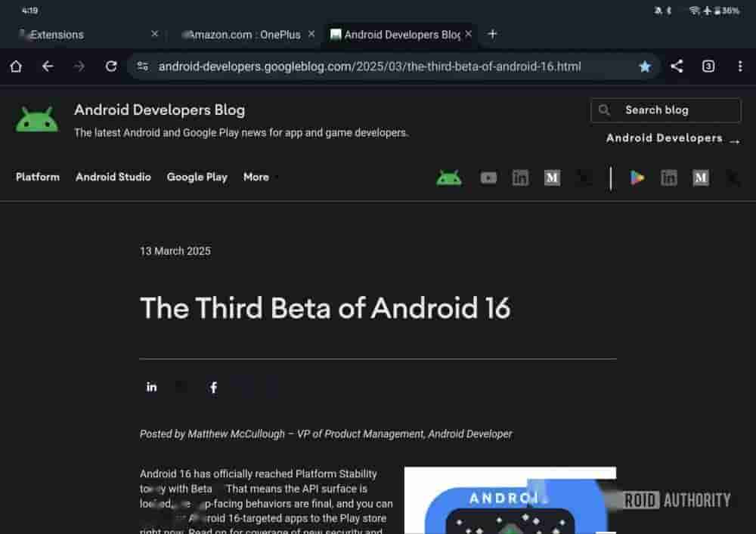Open the Android Studio section
This screenshot has width=756, height=534.
pyautogui.click(x=113, y=177)
